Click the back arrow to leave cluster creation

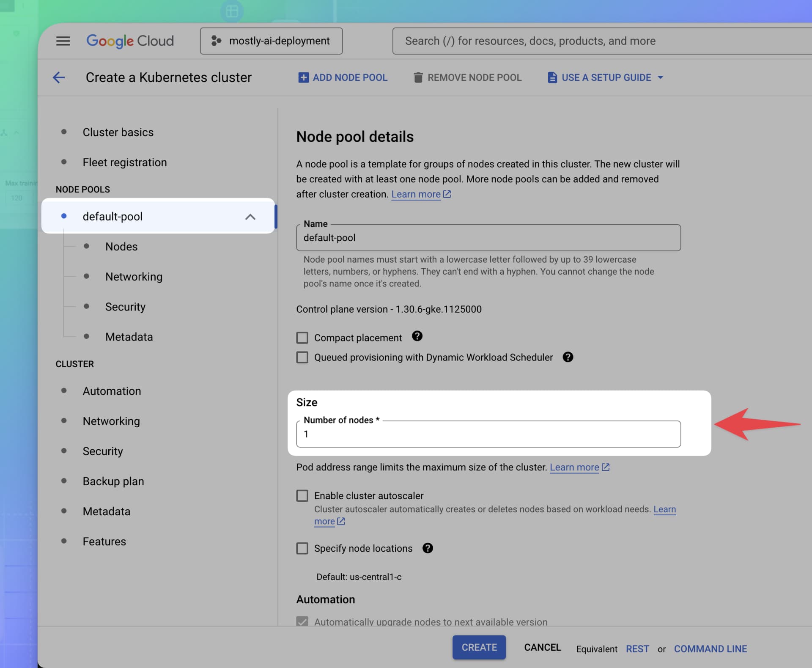tap(59, 77)
